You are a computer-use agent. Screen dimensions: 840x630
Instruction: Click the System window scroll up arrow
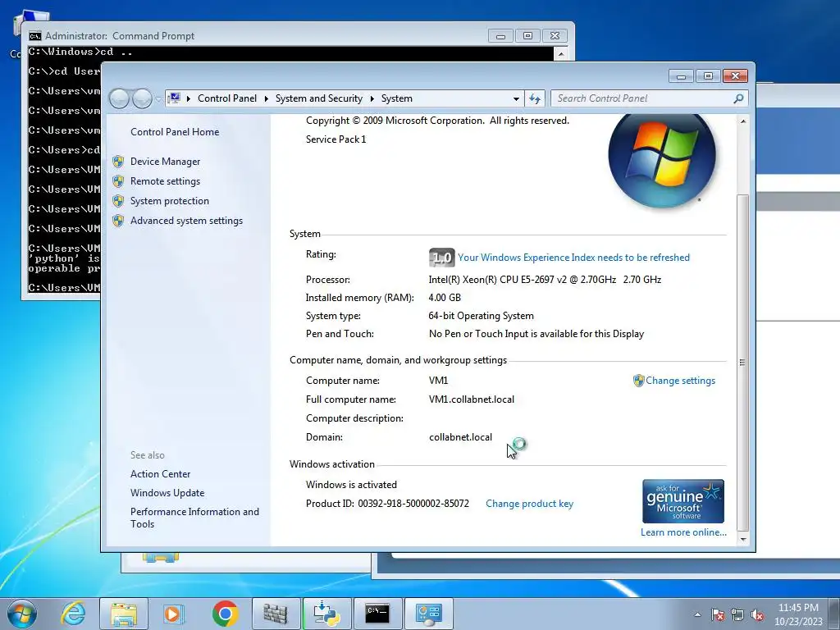[x=743, y=121]
